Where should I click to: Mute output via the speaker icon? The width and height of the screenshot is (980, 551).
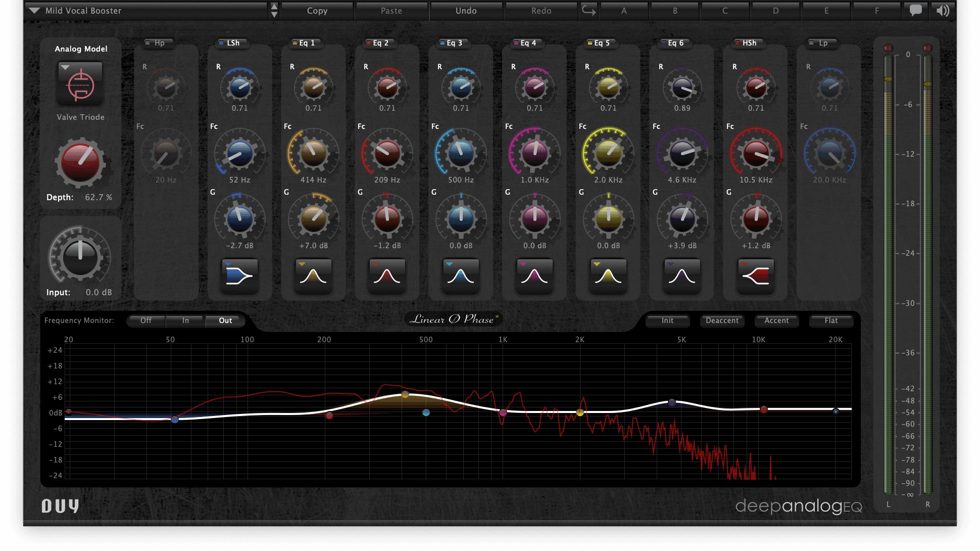click(x=942, y=10)
